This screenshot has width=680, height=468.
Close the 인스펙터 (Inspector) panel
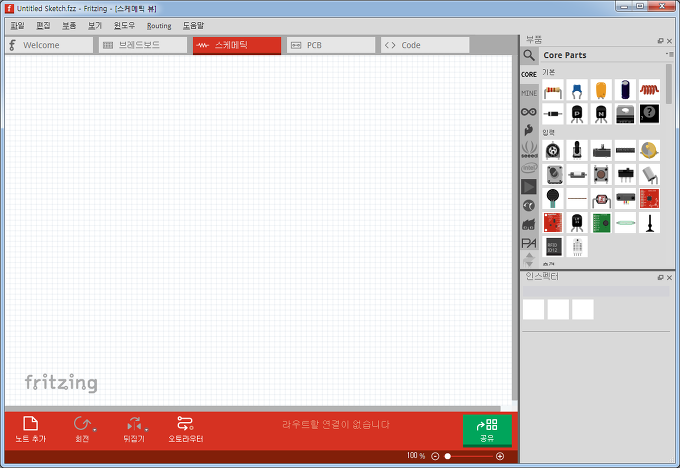point(669,278)
